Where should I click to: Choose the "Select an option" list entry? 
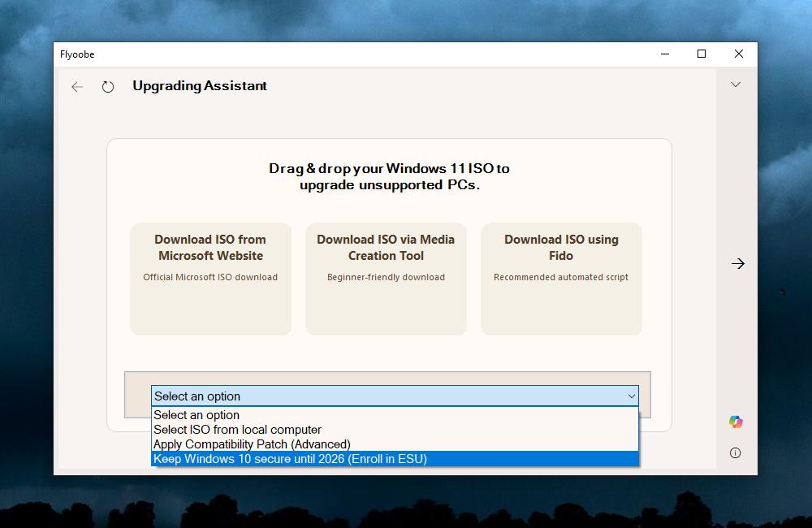395,415
